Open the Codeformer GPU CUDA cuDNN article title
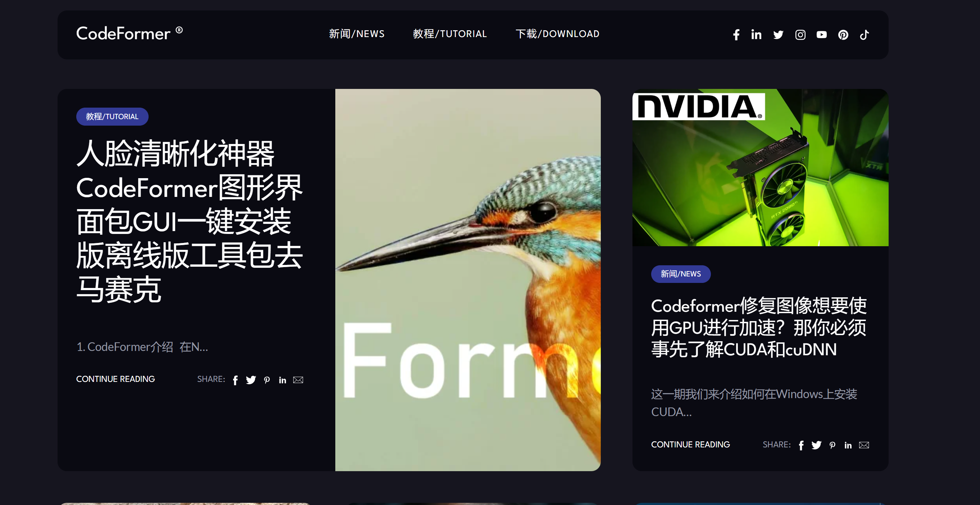The width and height of the screenshot is (980, 505). click(759, 327)
